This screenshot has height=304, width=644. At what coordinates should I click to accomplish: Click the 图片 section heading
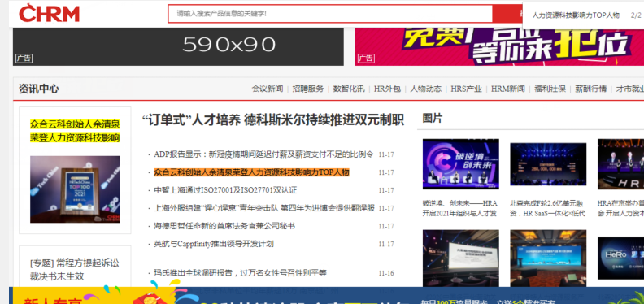433,119
